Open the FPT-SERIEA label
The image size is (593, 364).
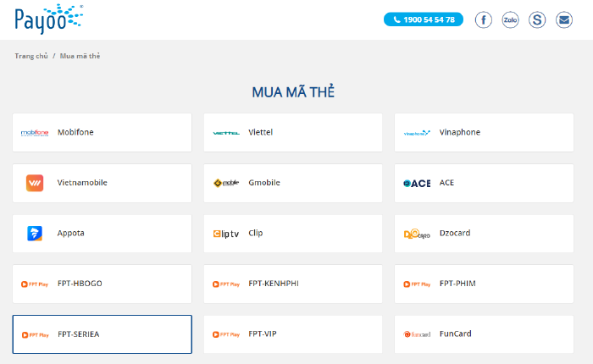tap(78, 334)
